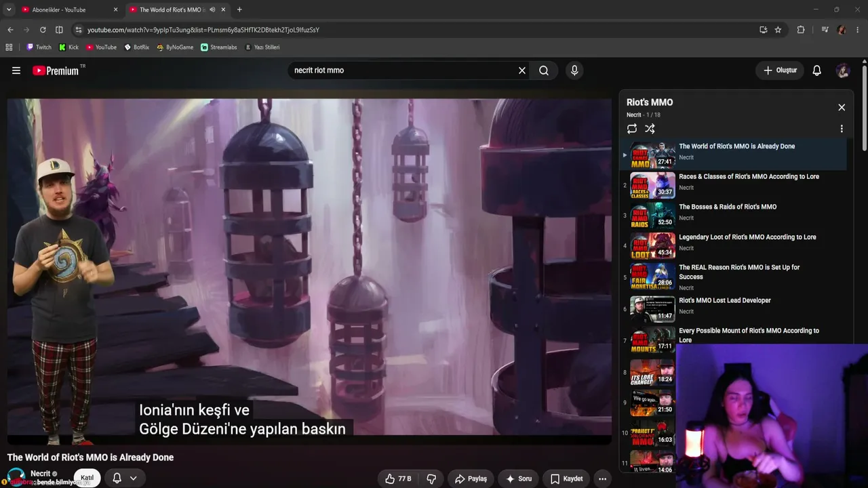Toggle playlist loop
This screenshot has width=868, height=488.
(x=632, y=129)
